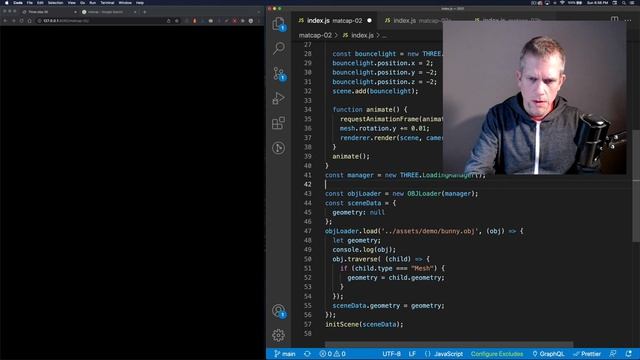This screenshot has width=640, height=360.
Task: Click Prettier in status bar
Action: pos(587,354)
